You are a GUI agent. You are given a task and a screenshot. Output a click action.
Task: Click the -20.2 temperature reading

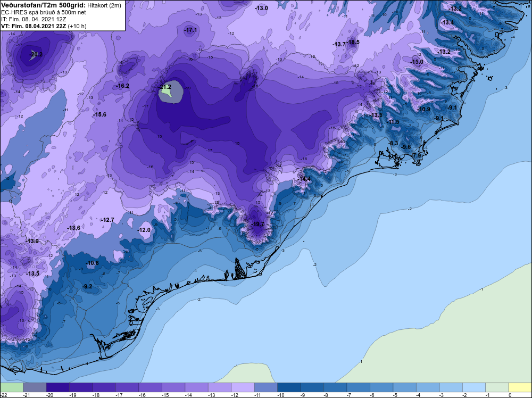(36, 54)
